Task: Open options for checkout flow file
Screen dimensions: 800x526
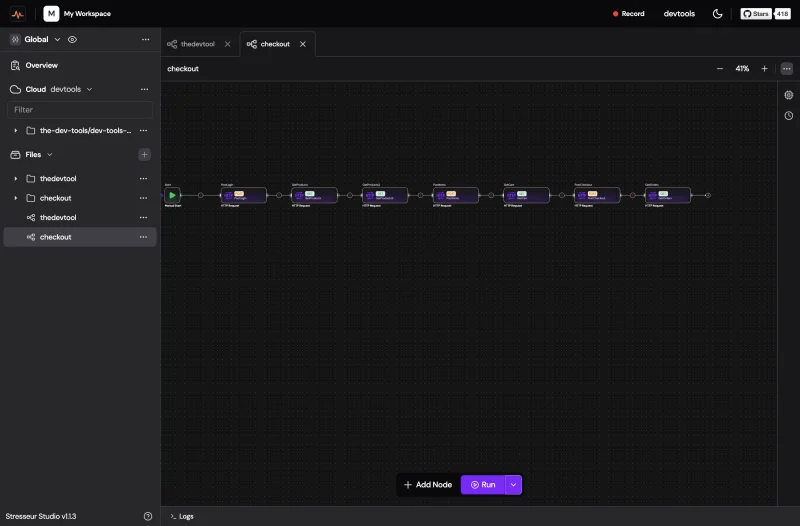Action: (143, 237)
